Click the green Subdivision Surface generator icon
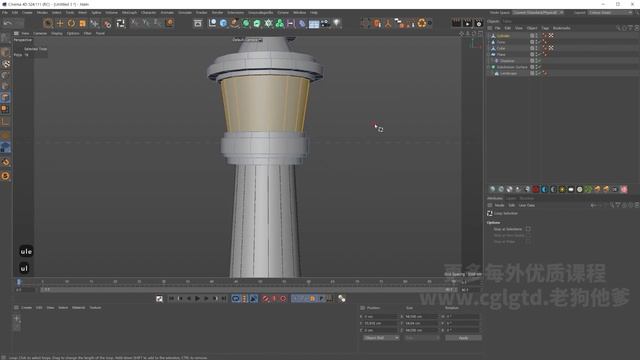640x360 pixels. point(246,23)
